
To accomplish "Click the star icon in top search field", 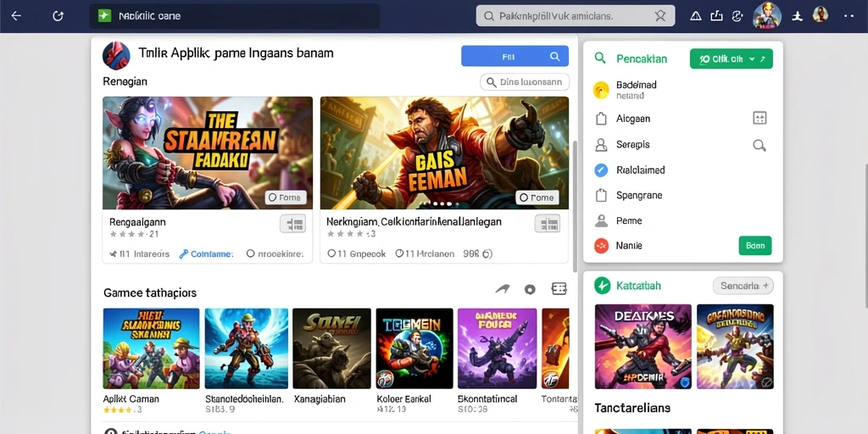I will pyautogui.click(x=659, y=16).
